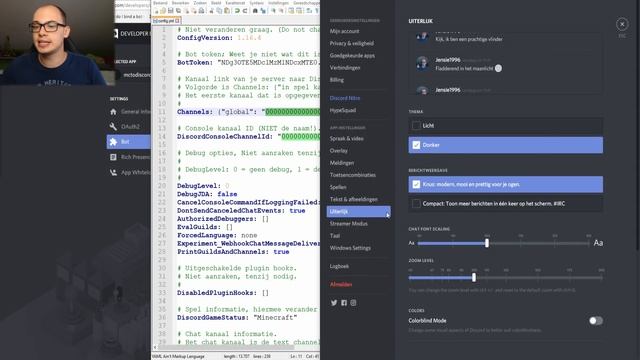Image resolution: width=640 pixels, height=360 pixels.
Task: Open Discord's Facebook link icon
Action: coord(344,303)
